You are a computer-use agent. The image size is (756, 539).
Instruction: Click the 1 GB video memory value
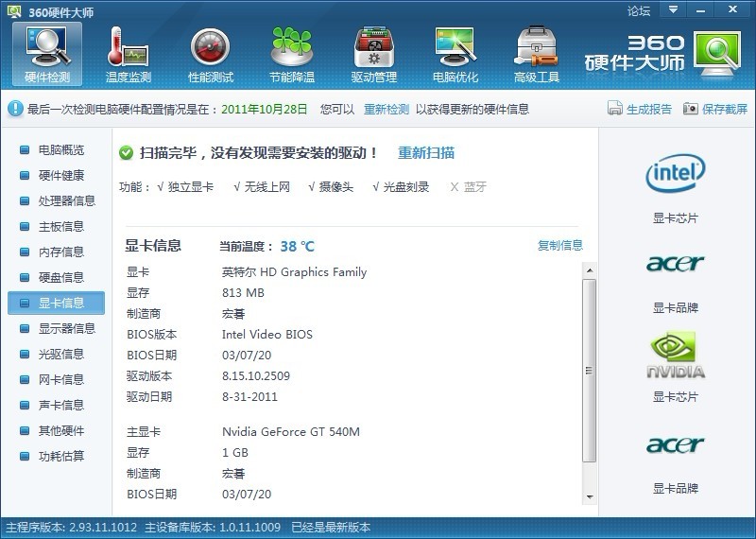point(235,453)
